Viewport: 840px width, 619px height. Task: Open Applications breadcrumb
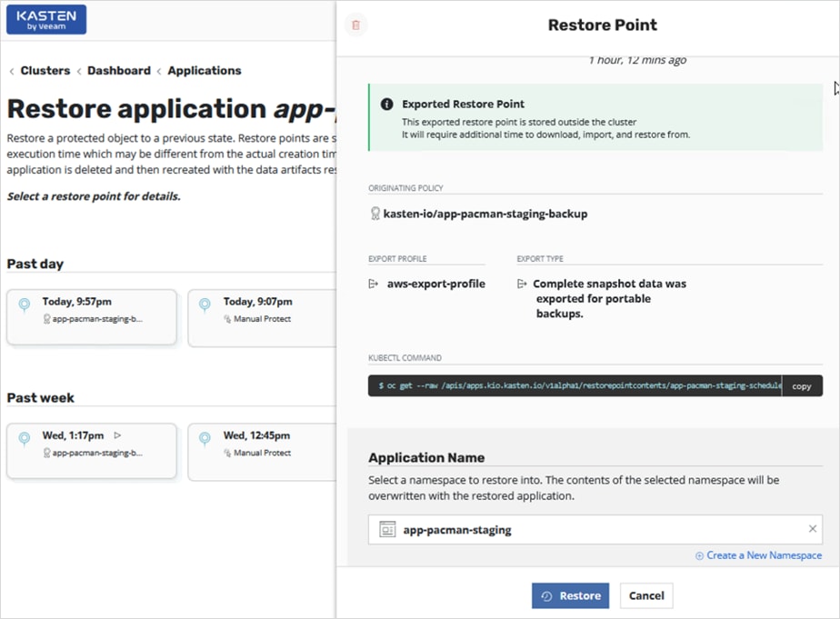205,71
